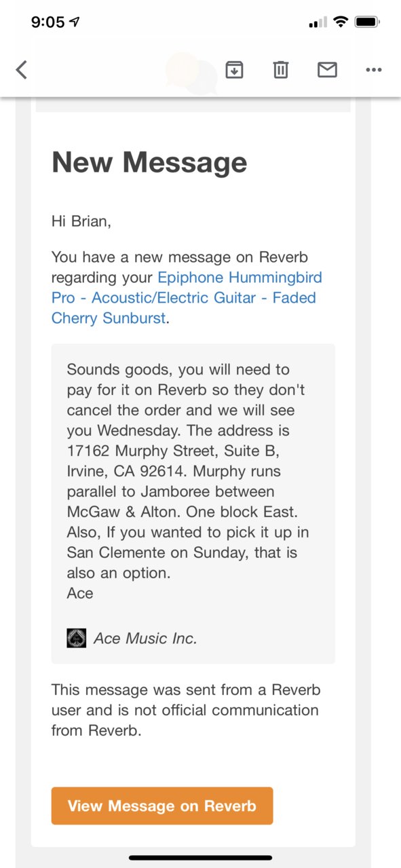Archive this email with the box icon
Image resolution: width=401 pixels, height=868 pixels.
click(234, 69)
